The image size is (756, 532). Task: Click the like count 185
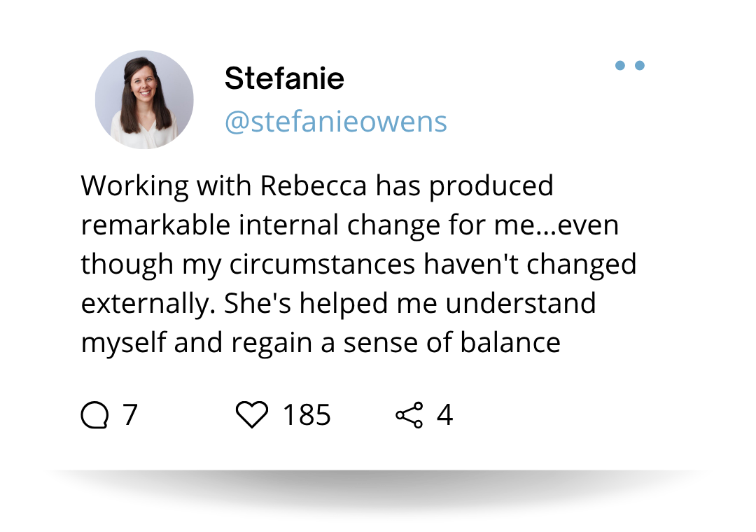pyautogui.click(x=307, y=416)
